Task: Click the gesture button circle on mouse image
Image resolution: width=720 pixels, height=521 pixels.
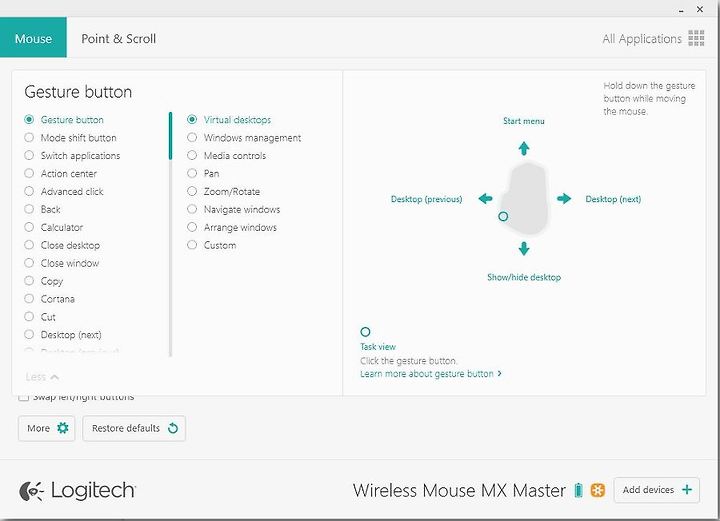Action: (x=503, y=216)
